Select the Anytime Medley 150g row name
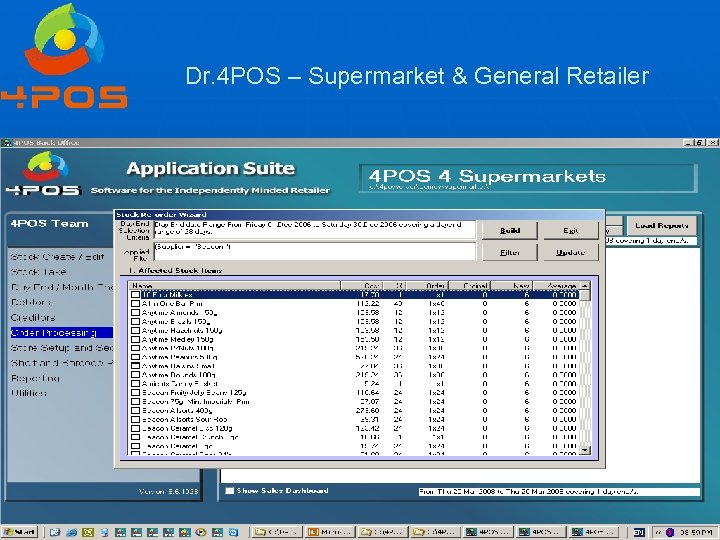This screenshot has height=540, width=720. click(x=178, y=339)
